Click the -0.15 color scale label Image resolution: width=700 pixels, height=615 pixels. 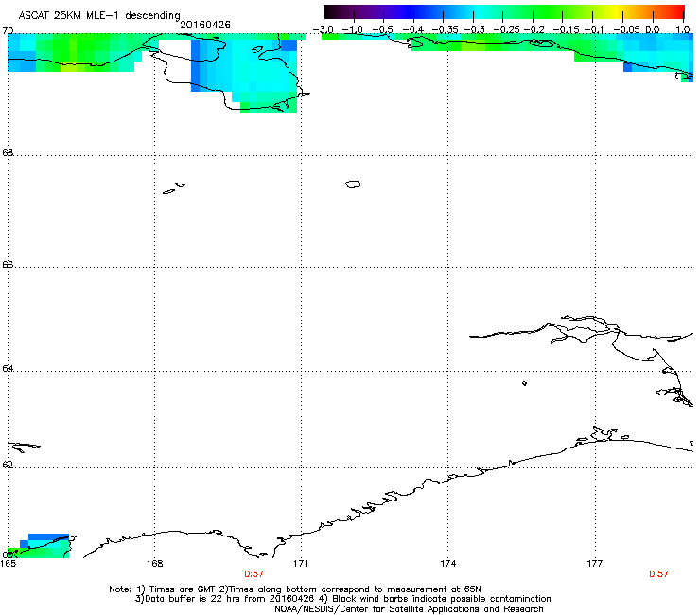(x=566, y=30)
